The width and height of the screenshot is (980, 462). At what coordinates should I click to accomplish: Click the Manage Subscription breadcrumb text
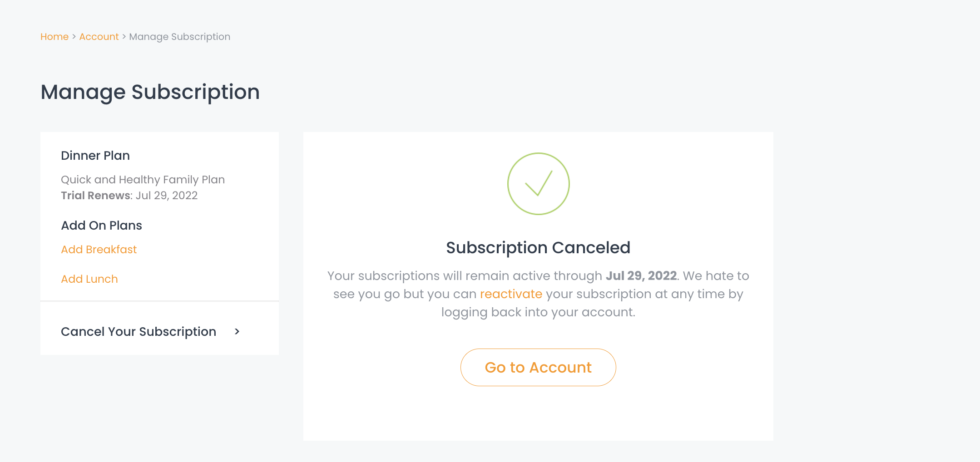tap(180, 37)
